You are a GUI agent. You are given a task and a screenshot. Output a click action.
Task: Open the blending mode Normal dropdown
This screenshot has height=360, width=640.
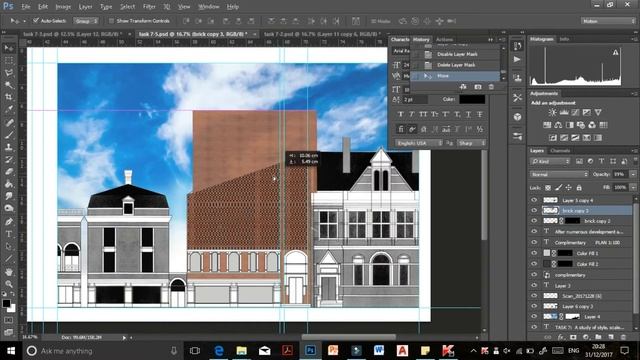(x=559, y=174)
